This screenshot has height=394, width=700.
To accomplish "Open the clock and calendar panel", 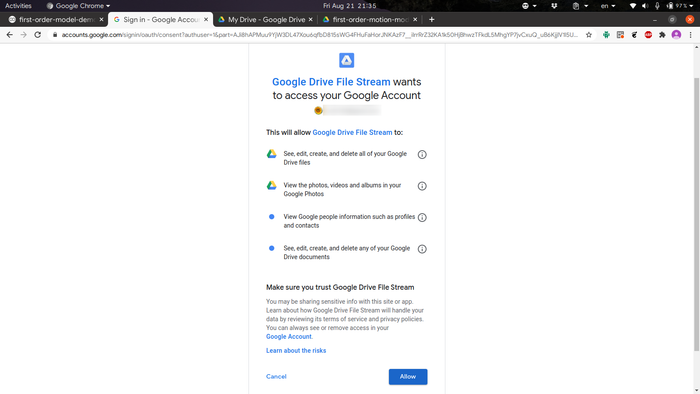I will click(x=350, y=6).
